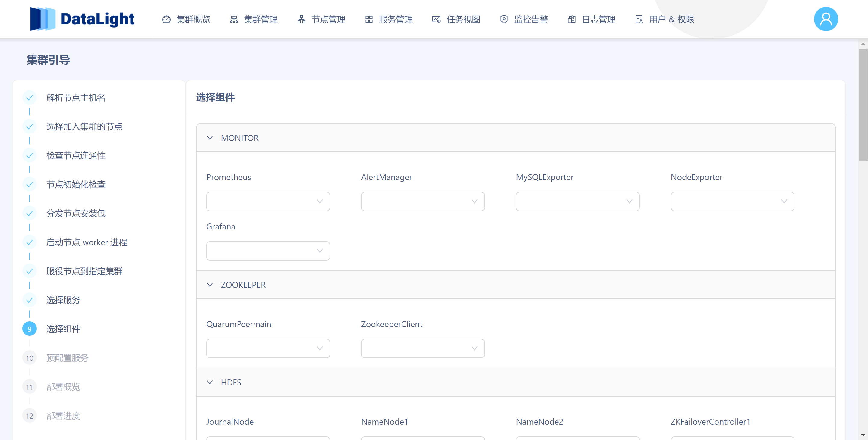Open 用户 & 权限 menu
868x440 pixels.
(664, 20)
